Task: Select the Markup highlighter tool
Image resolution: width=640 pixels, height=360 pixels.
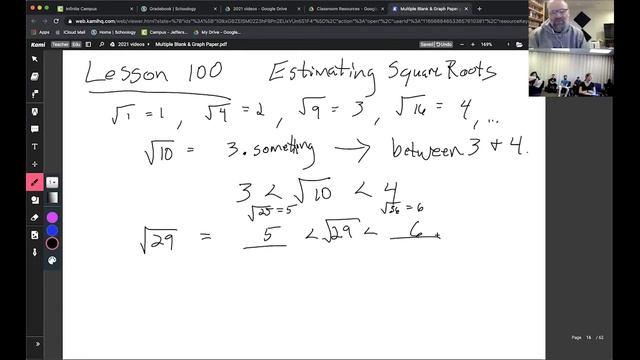Action: click(x=35, y=94)
